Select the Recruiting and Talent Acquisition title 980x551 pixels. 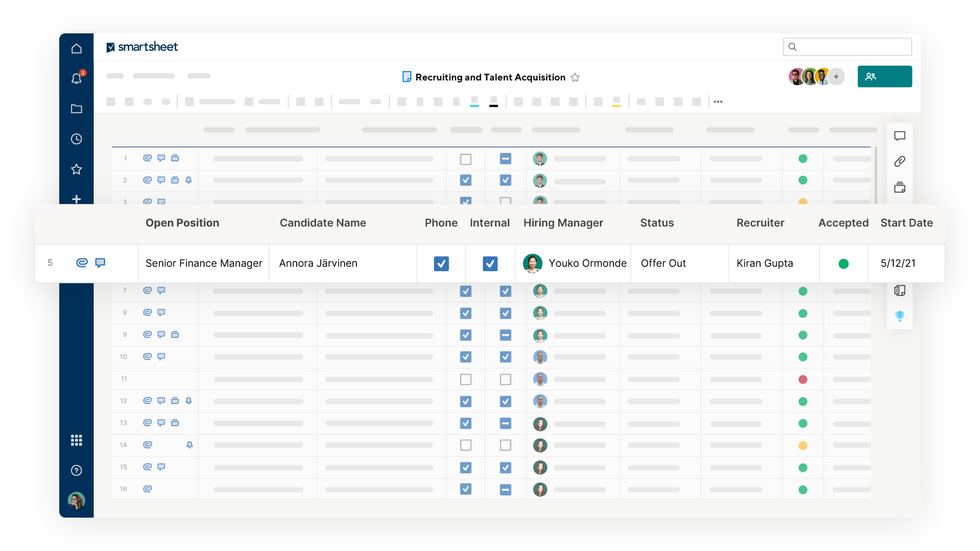click(x=490, y=77)
